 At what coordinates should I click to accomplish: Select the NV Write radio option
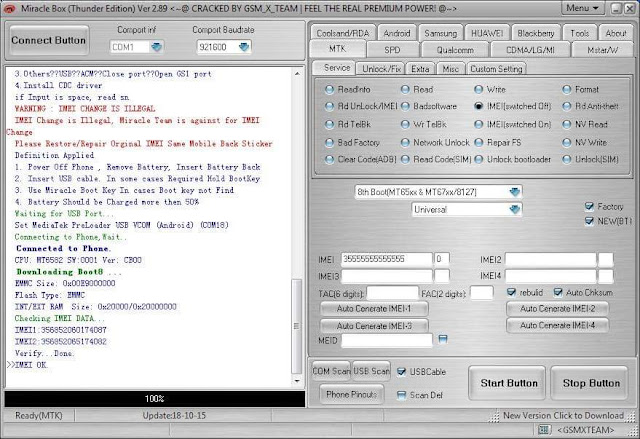coord(567,142)
